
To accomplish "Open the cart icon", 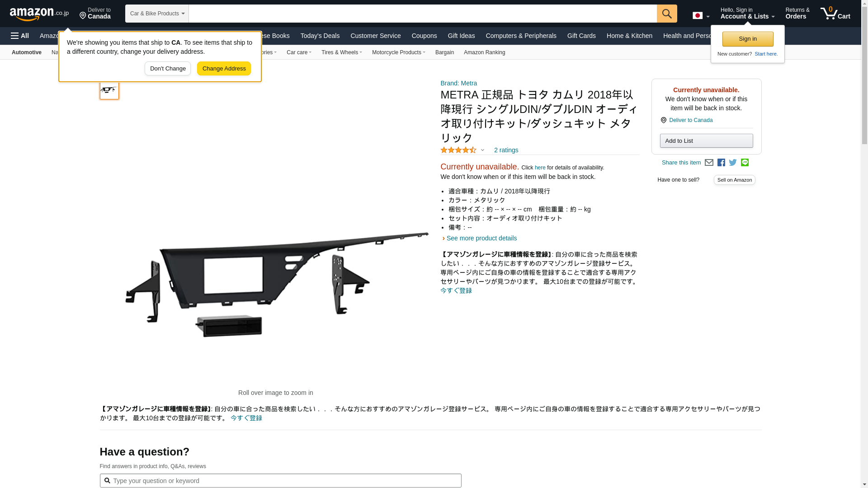I will pos(835,14).
